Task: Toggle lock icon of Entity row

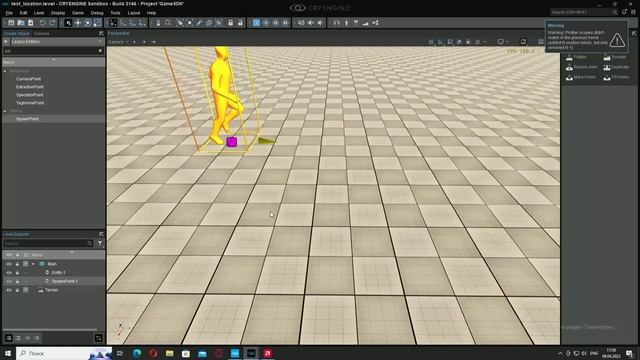Action: tap(17, 273)
